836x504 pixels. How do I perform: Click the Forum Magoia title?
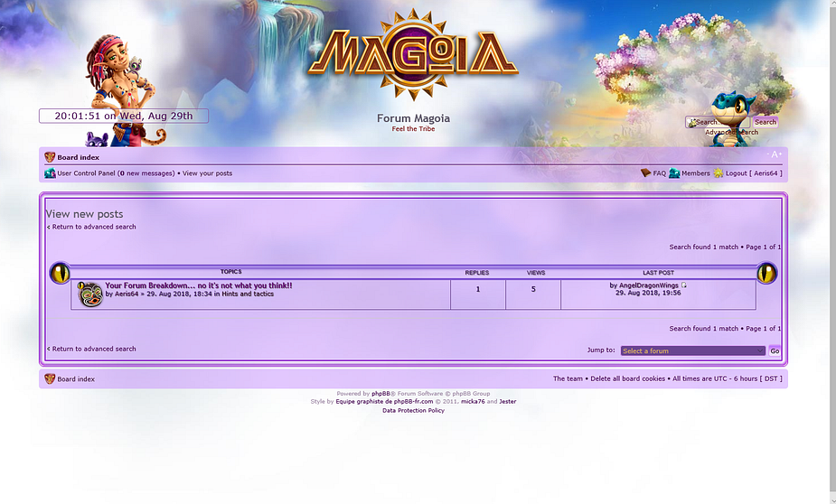[x=413, y=118]
